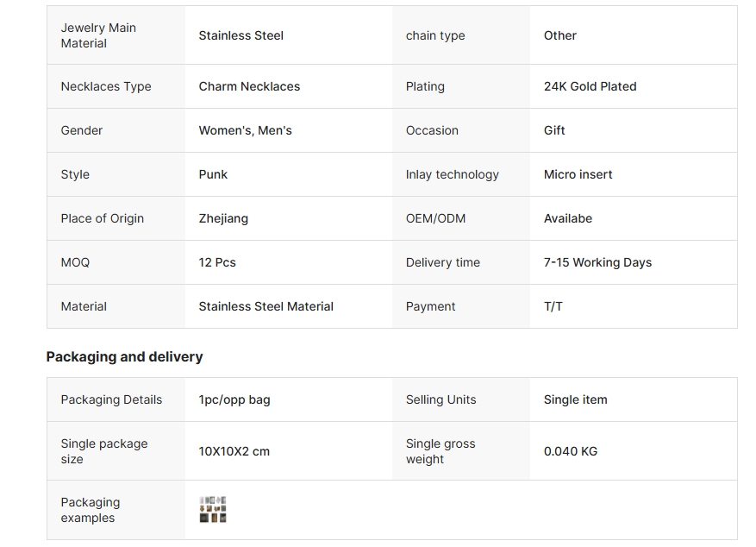Click the "Zhejiang" place of origin value

[223, 218]
